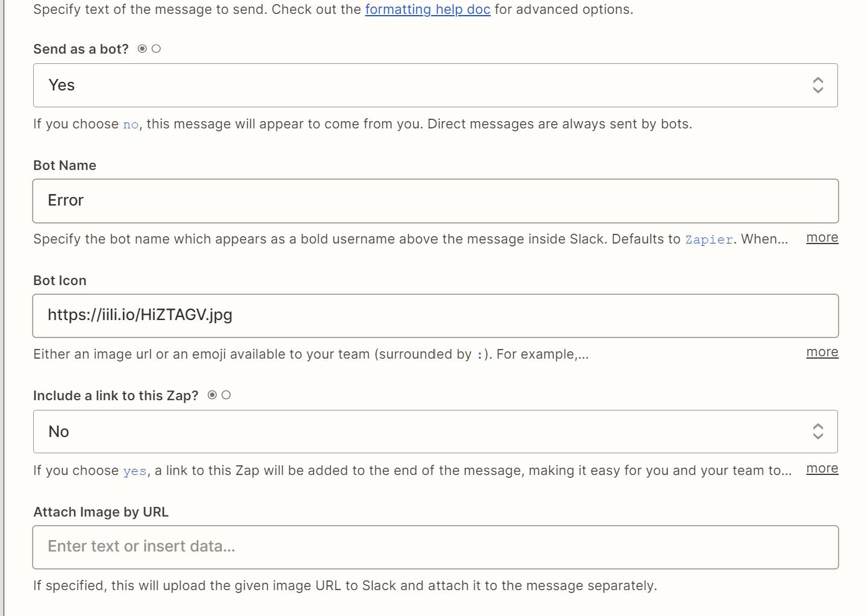
Task: Click the up-down arrows in No dropdown
Action: click(x=818, y=431)
